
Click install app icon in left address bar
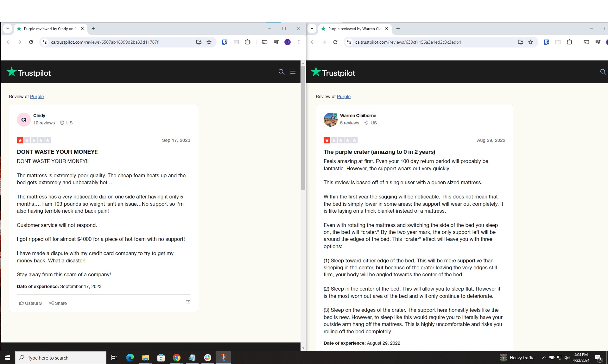point(199,42)
